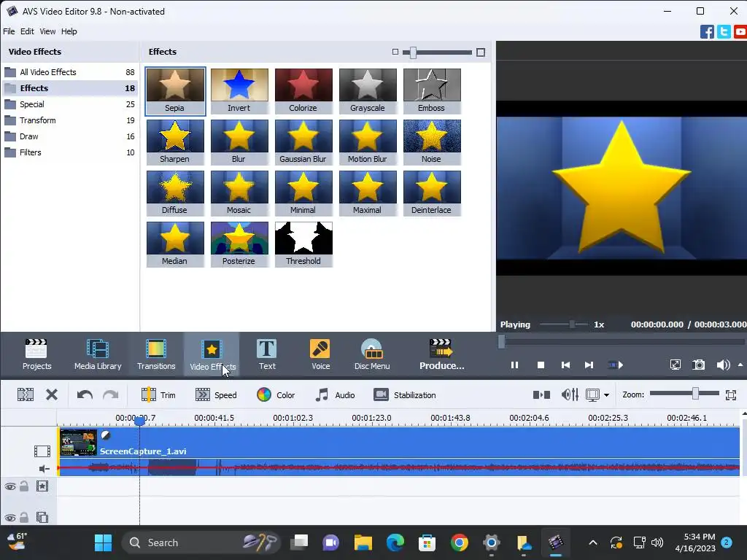Select the Invert effect thumbnail

tap(239, 91)
